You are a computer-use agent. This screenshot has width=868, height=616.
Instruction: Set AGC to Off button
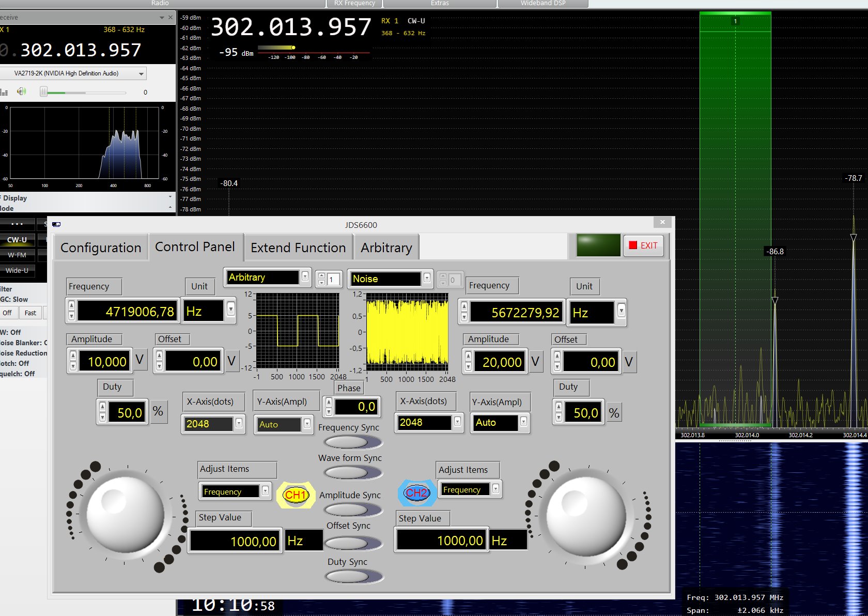point(8,313)
